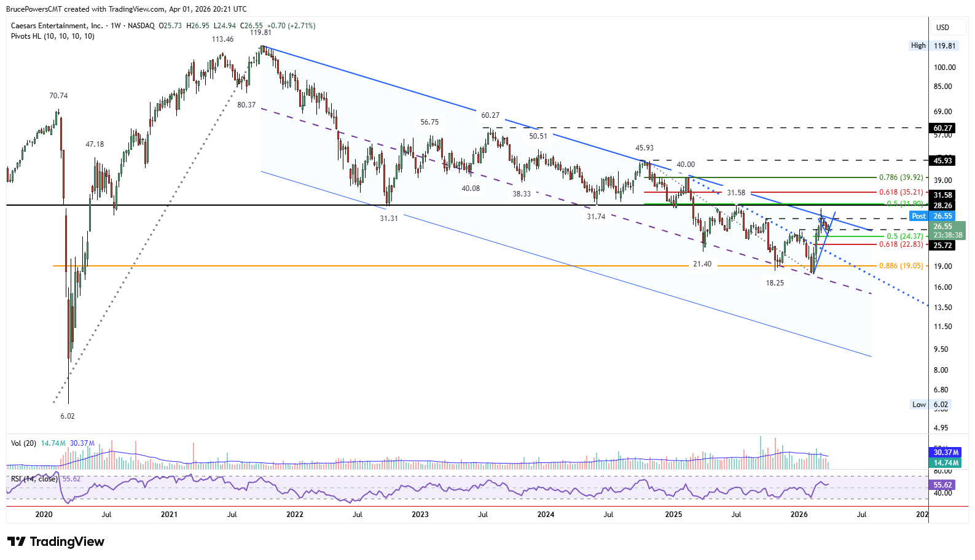
Task: Click the 0.786 (39.92) Fibonacci level label
Action: [901, 177]
